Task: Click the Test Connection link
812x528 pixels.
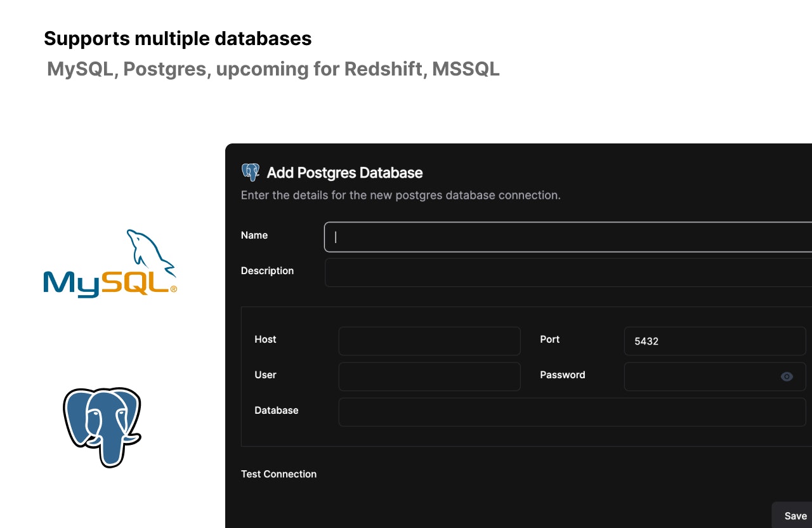Action: tap(278, 474)
